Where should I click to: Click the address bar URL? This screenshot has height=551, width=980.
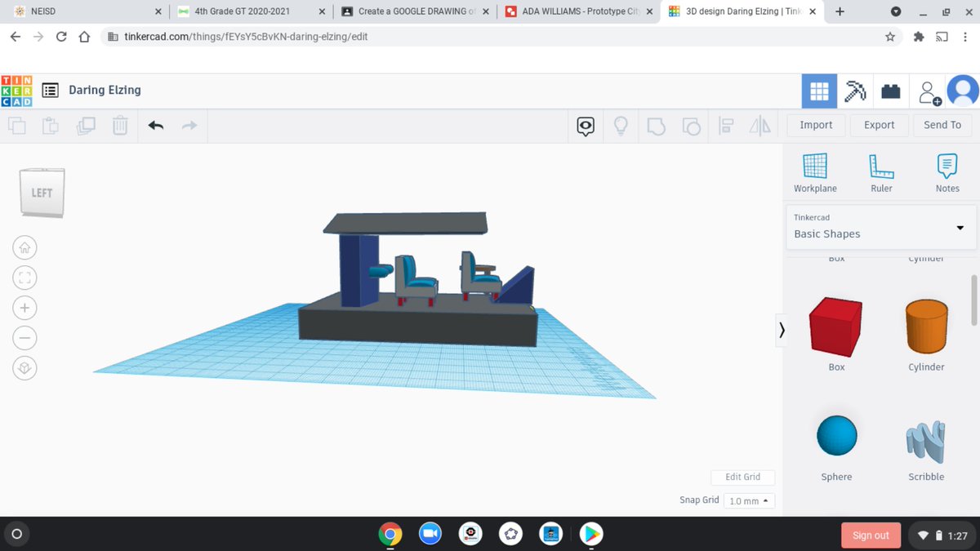(x=245, y=37)
